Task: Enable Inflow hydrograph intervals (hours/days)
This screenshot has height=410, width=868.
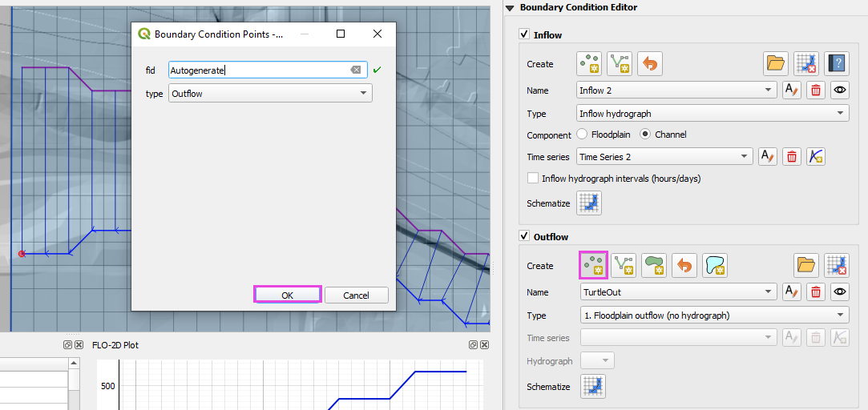Action: click(x=533, y=179)
